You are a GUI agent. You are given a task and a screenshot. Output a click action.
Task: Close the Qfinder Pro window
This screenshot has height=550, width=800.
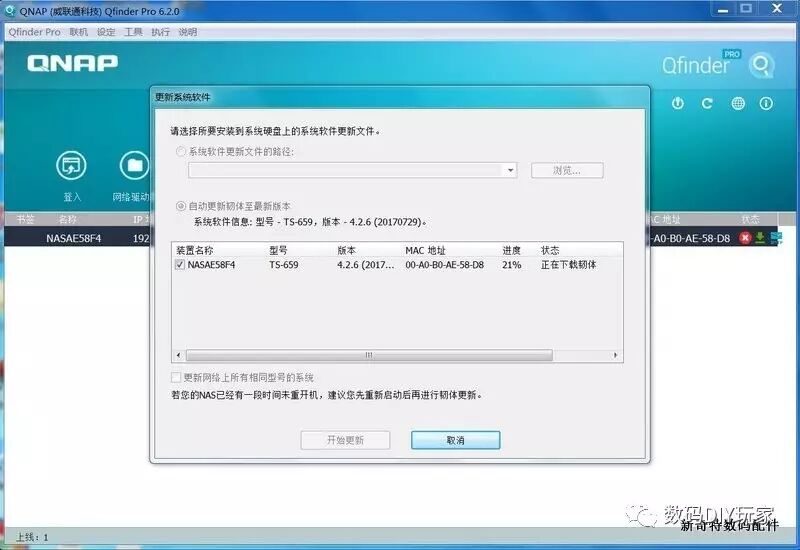coord(777,9)
